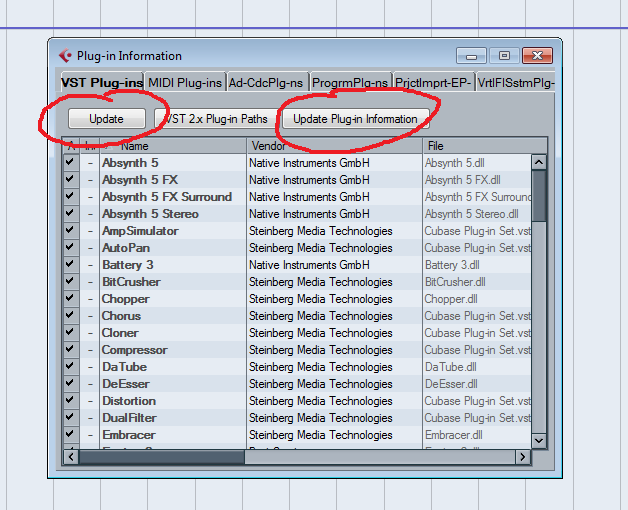
Task: Uncheck the Embracer plug-in checkbox
Action: pos(70,434)
